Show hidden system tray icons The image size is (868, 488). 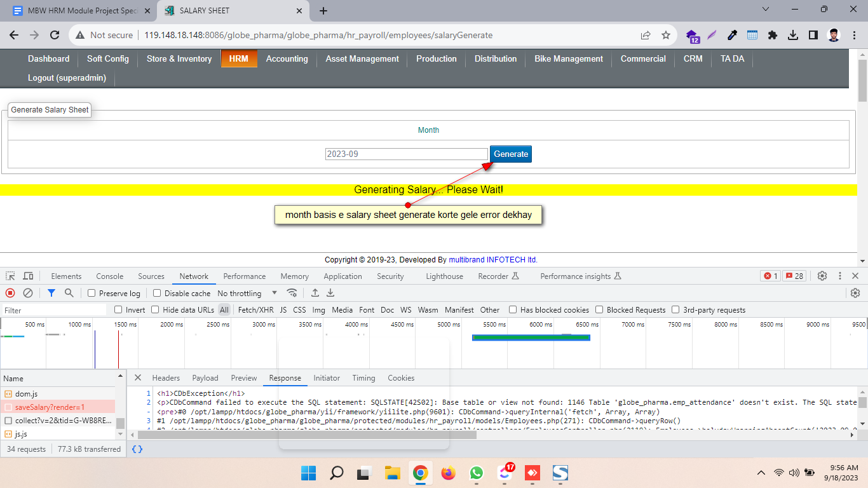coord(761,473)
